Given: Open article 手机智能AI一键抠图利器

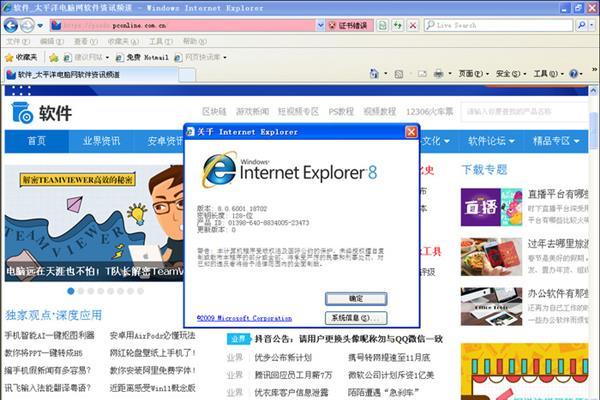Looking at the screenshot, I should pos(49,335).
